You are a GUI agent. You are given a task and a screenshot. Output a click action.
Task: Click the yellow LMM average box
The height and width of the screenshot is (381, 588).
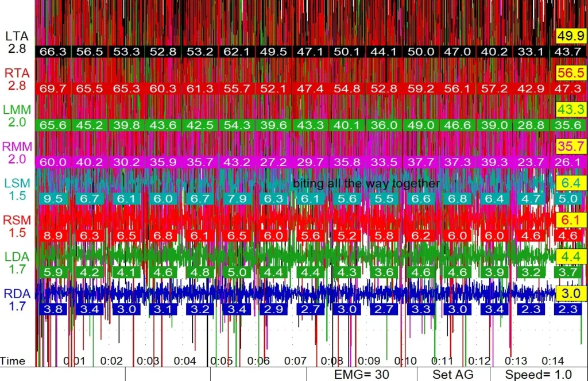click(x=570, y=110)
